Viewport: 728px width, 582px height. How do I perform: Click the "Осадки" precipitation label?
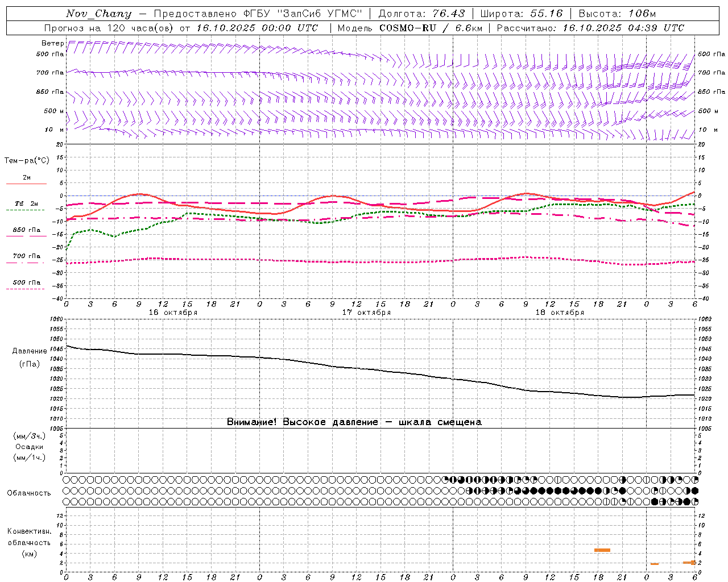[x=29, y=447]
